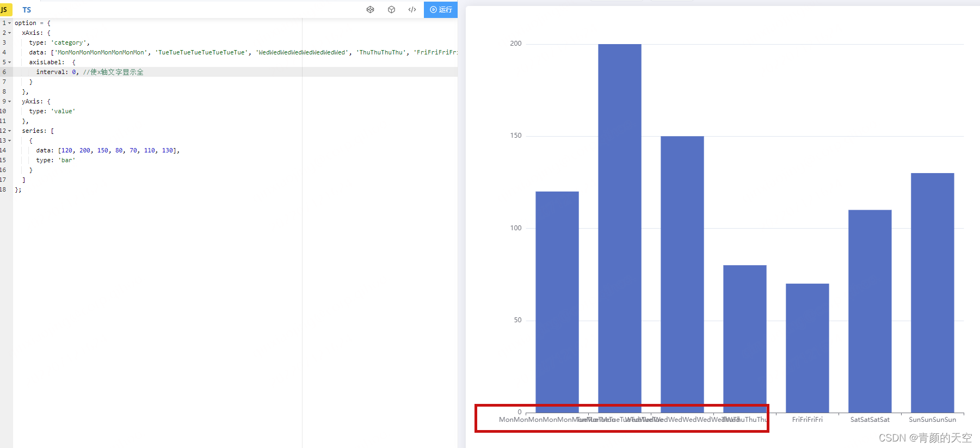Screen dimensions: 980x448
Task: Click line number 6 in the gutter
Action: [4, 72]
